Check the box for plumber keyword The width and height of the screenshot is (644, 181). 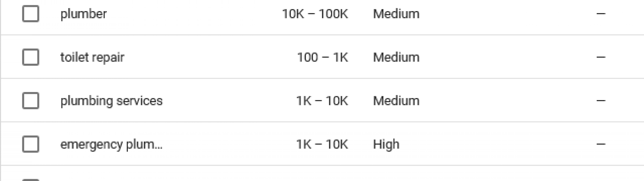tap(31, 14)
